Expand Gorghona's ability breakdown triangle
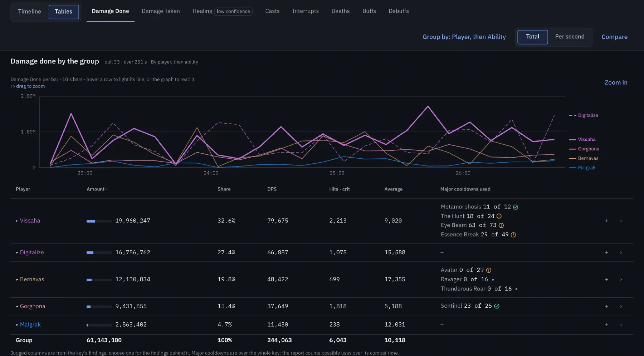 (x=17, y=306)
